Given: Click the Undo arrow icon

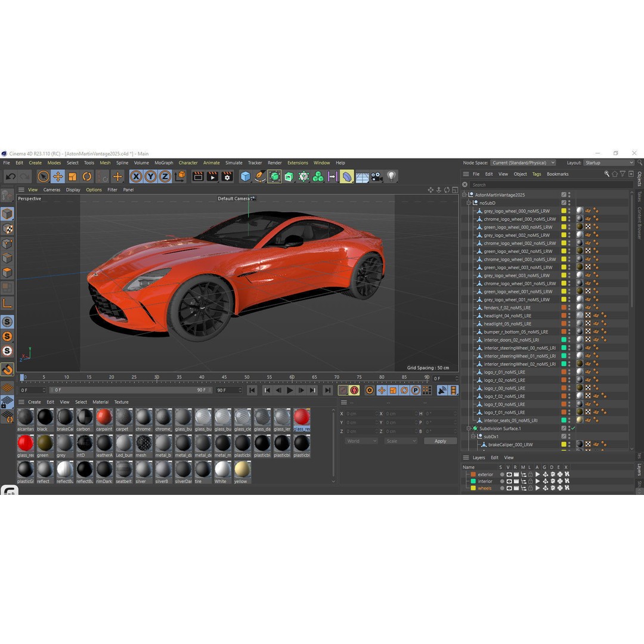Looking at the screenshot, I should tap(11, 177).
